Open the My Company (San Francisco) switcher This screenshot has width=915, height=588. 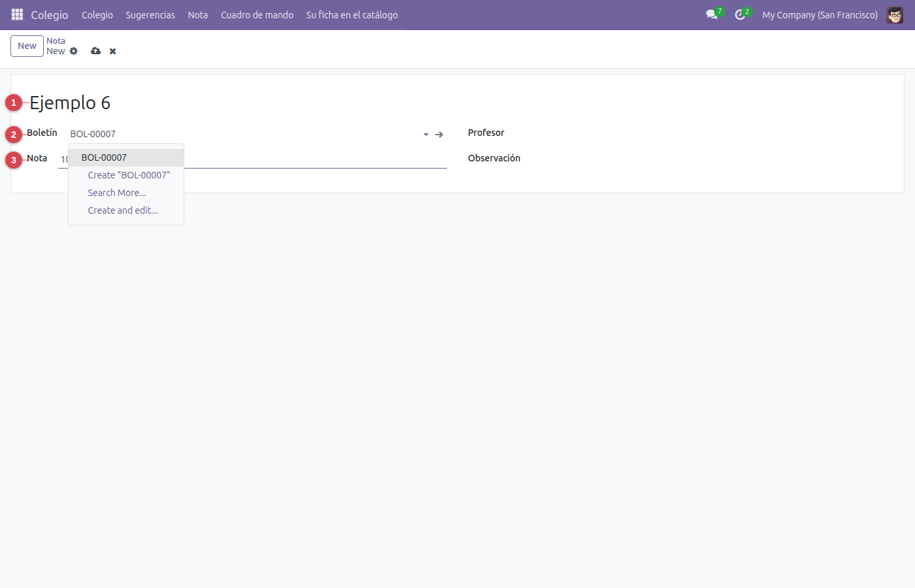820,14
